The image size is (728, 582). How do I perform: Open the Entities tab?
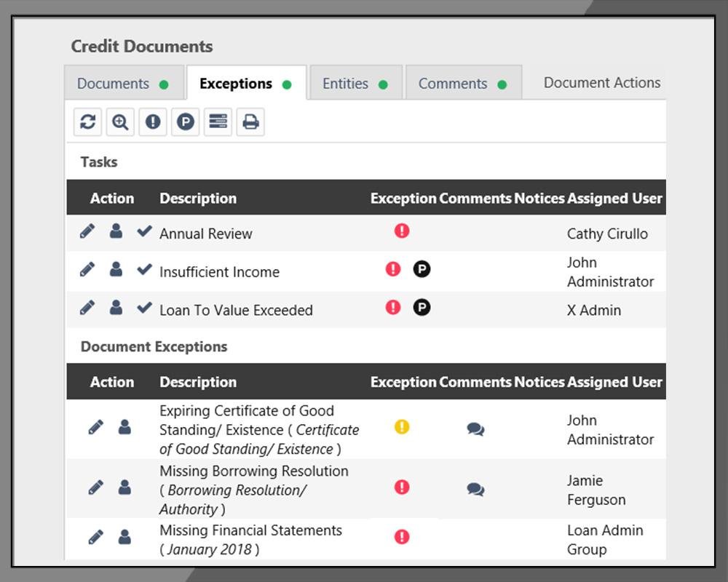[x=355, y=84]
